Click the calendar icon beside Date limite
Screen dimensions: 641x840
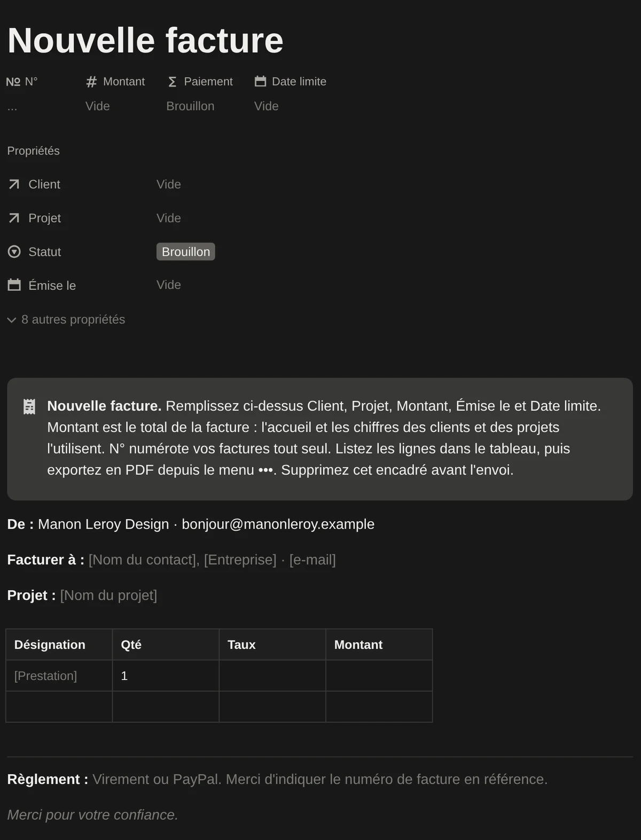pos(260,81)
